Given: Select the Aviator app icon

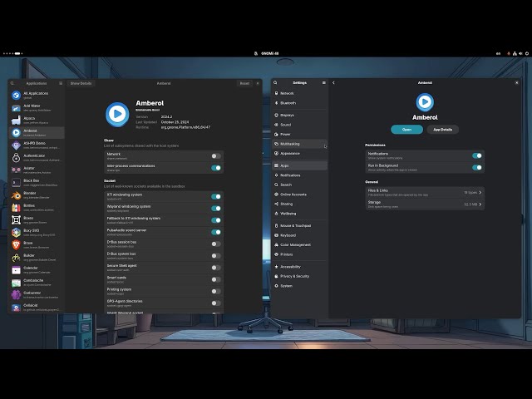Looking at the screenshot, I should (16, 170).
